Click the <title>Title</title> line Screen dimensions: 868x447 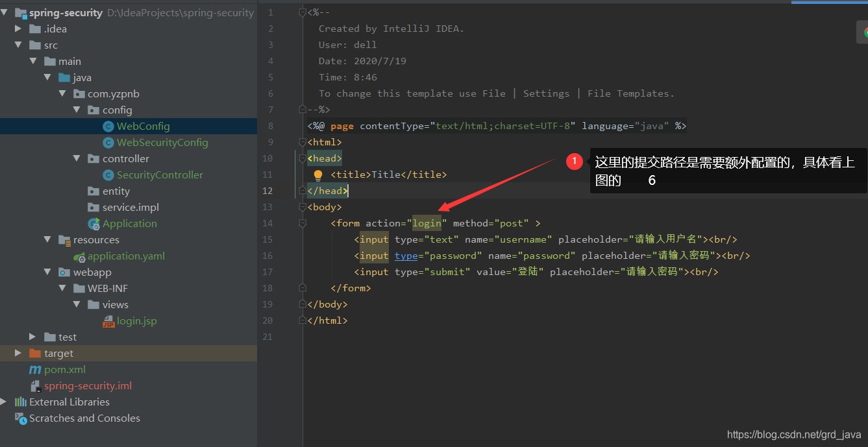[389, 175]
